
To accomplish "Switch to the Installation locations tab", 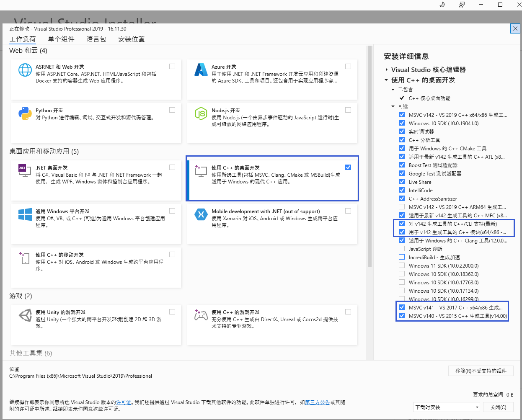I will tap(132, 39).
